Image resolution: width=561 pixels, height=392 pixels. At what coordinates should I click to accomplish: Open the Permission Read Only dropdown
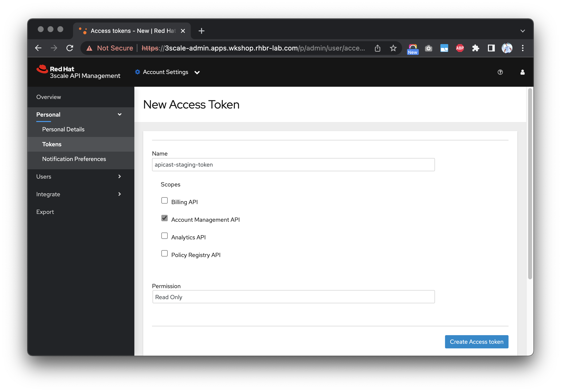tap(293, 297)
